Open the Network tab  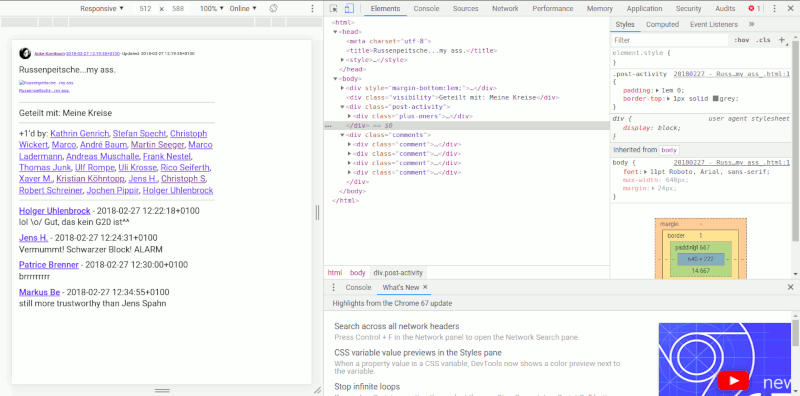(x=505, y=9)
